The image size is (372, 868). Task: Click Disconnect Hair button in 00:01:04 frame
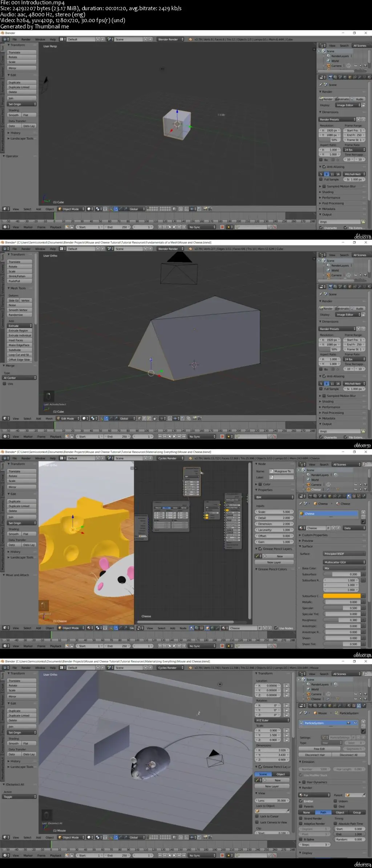(x=315, y=755)
